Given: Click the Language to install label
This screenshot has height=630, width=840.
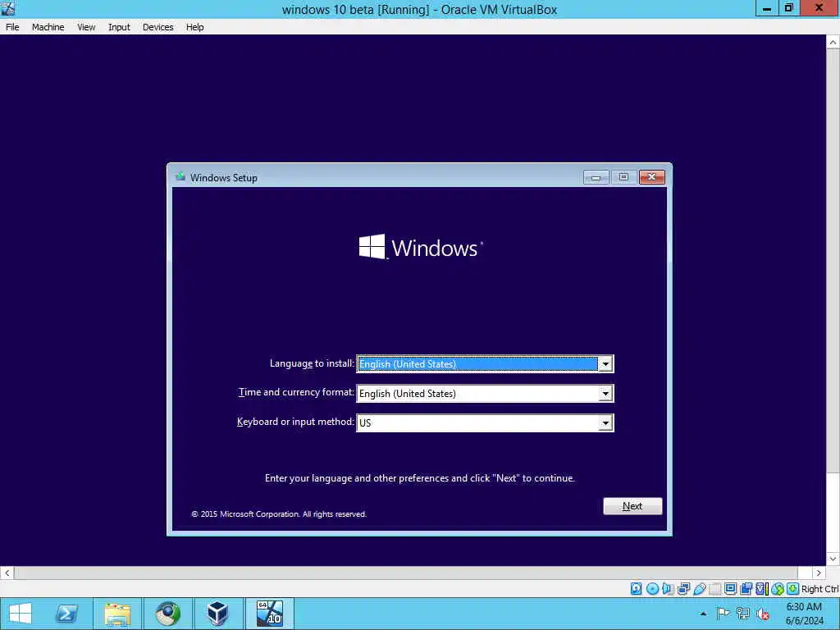Looking at the screenshot, I should click(x=312, y=363).
